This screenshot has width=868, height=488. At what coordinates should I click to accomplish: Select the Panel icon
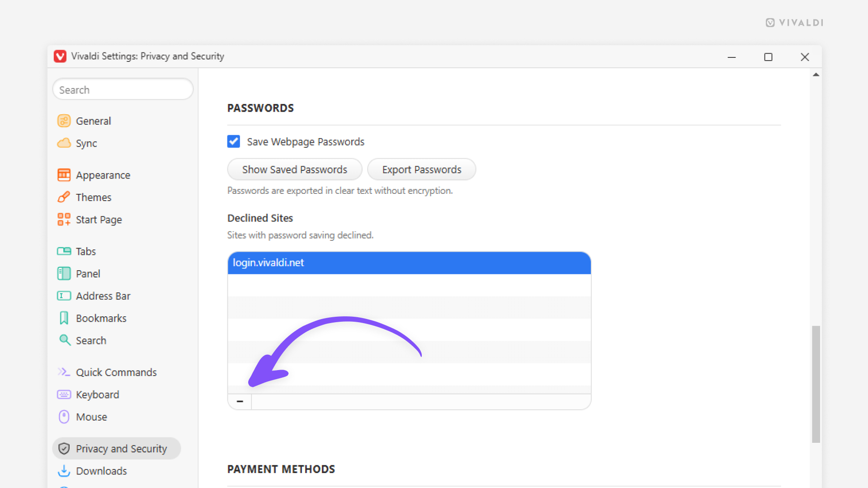pyautogui.click(x=64, y=273)
